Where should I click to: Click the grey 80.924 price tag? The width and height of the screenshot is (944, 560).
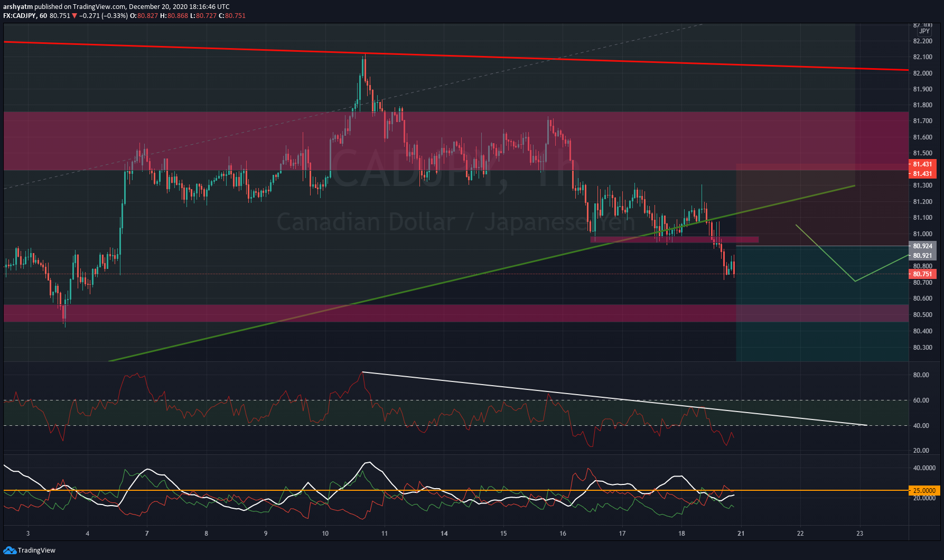coord(922,246)
